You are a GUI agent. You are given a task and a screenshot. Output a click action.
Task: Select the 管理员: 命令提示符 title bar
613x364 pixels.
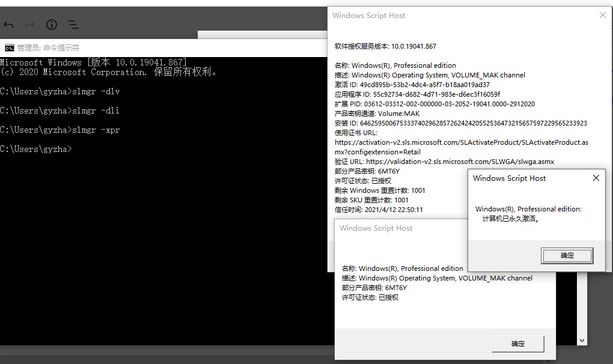163,47
